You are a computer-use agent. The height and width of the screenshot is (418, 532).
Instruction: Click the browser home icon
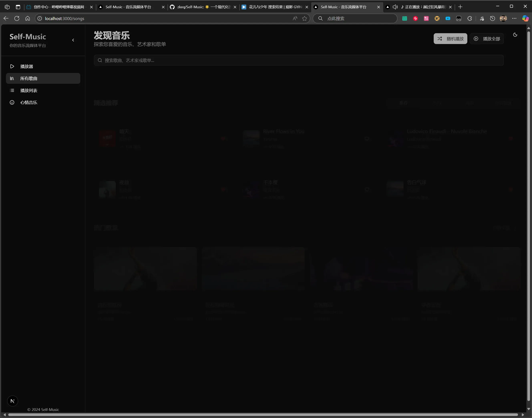click(x=28, y=19)
